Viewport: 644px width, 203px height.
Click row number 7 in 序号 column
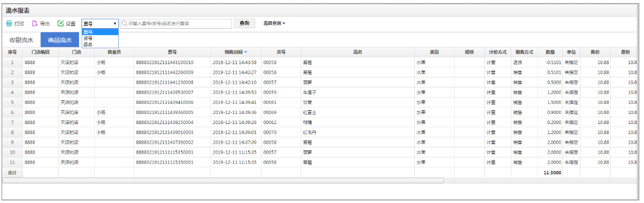[x=12, y=122]
